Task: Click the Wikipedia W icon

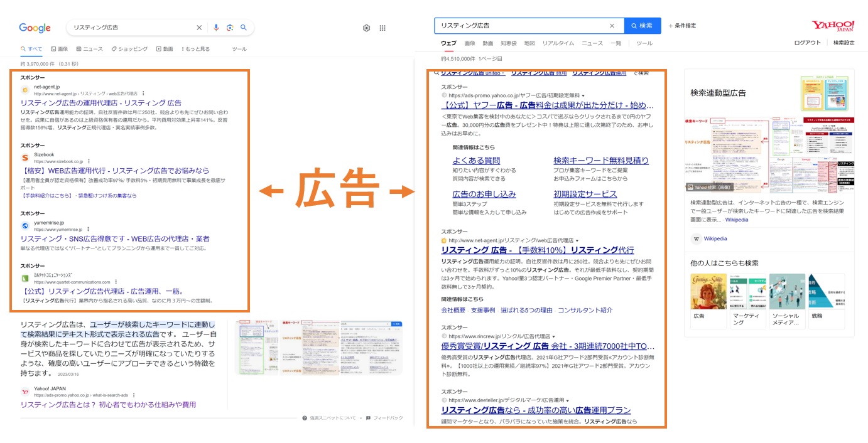Action: [697, 238]
